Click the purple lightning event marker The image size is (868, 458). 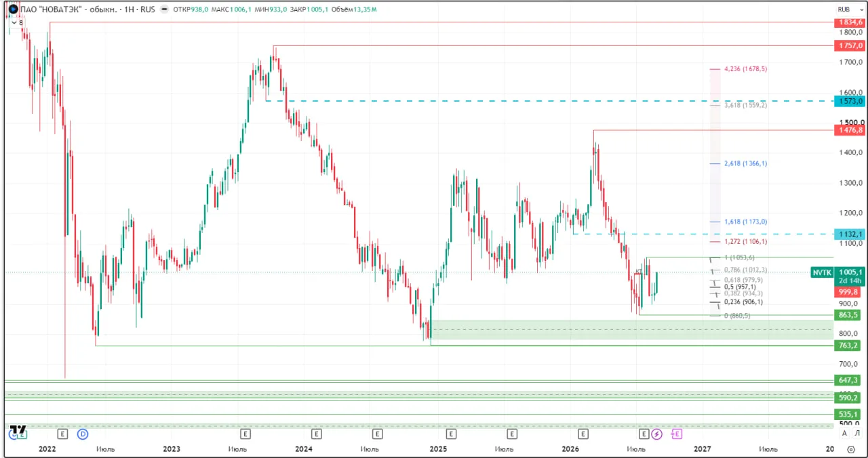pos(656,434)
